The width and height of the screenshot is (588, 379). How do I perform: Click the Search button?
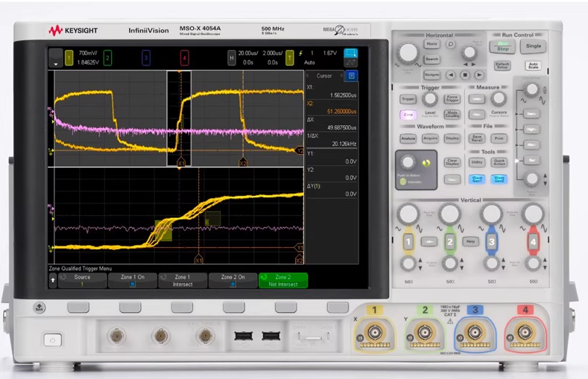431,59
